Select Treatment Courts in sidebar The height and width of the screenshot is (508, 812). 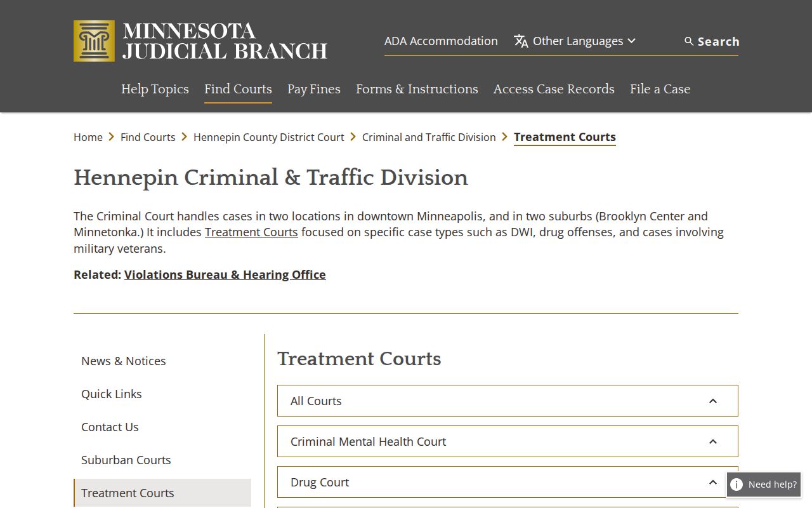click(x=162, y=493)
